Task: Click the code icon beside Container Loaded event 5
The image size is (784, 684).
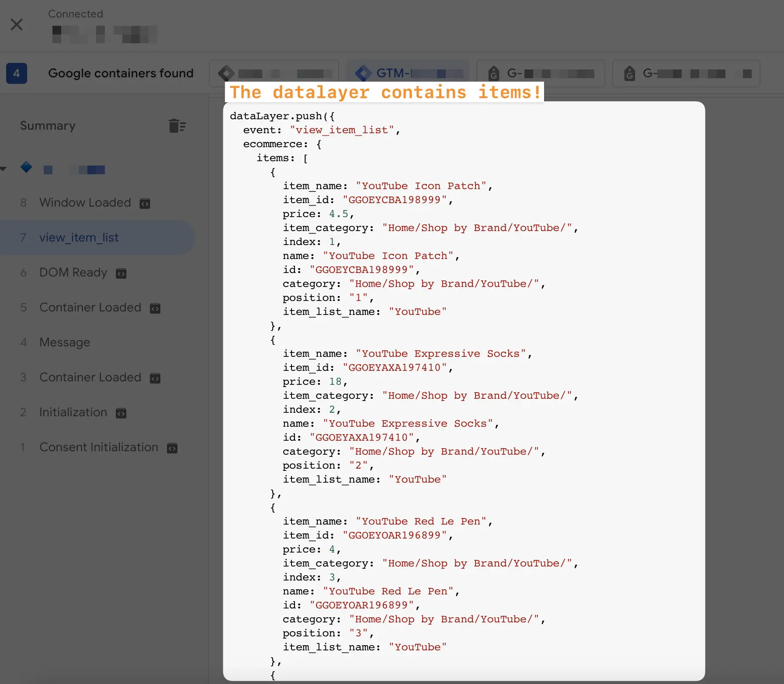Action: [x=155, y=308]
